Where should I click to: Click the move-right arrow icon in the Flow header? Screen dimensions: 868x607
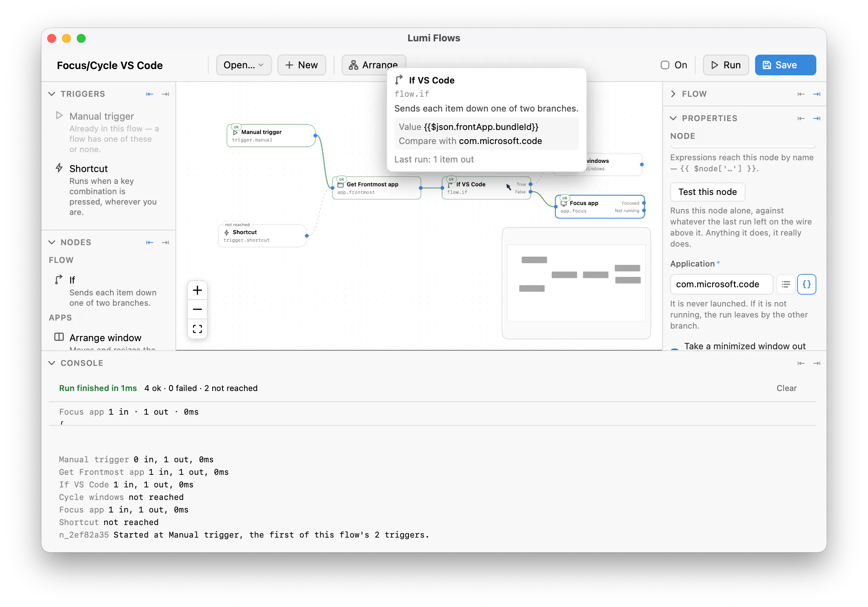(x=817, y=94)
